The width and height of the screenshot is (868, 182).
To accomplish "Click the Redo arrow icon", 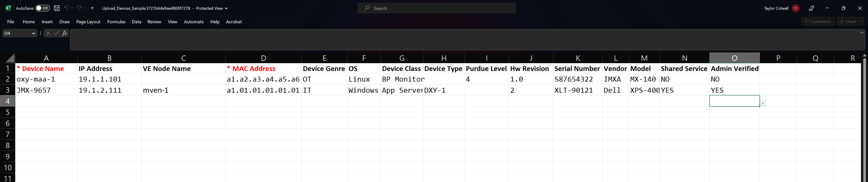I will [x=79, y=8].
